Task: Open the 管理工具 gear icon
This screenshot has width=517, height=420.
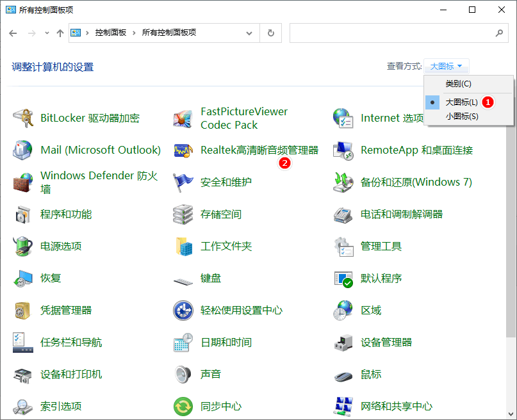Action: click(343, 246)
